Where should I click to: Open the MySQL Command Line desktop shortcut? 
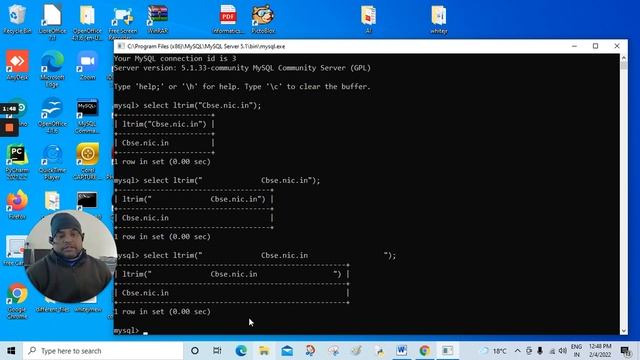tap(87, 116)
